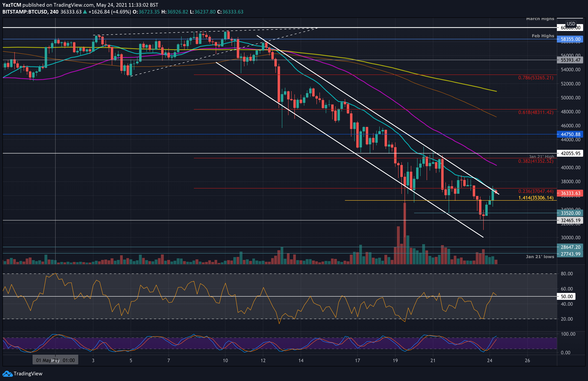This screenshot has width=588, height=381.
Task: Select the 28647.20 price label
Action: (x=570, y=247)
